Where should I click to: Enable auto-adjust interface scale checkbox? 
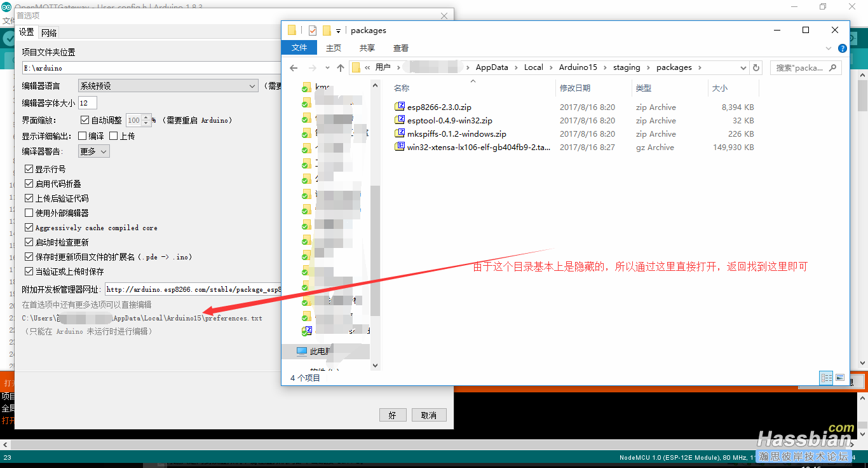[85, 120]
